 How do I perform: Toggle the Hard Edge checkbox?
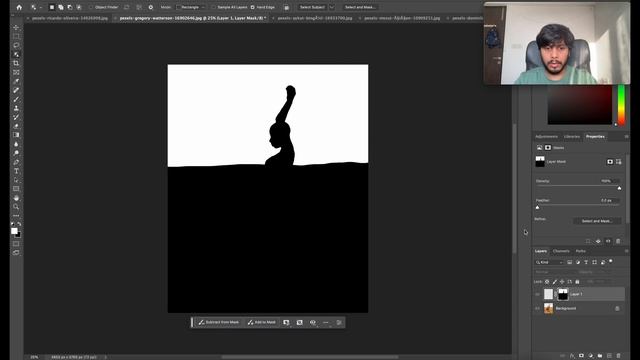pos(253,7)
